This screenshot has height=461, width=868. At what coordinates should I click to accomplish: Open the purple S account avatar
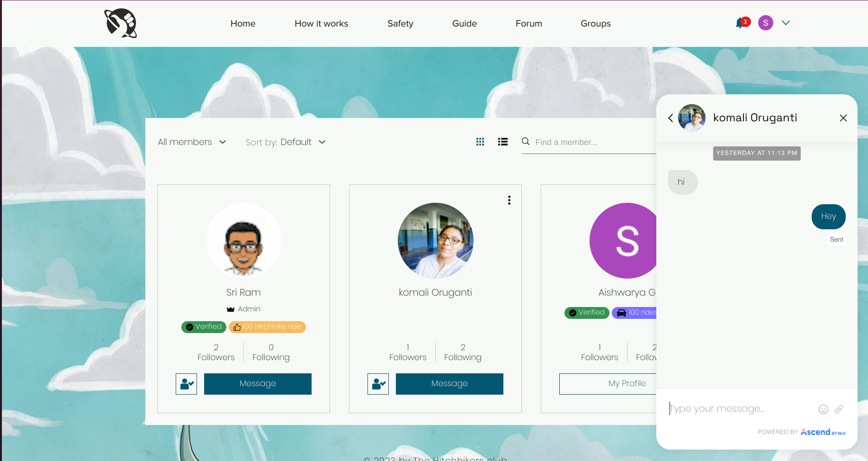point(766,23)
